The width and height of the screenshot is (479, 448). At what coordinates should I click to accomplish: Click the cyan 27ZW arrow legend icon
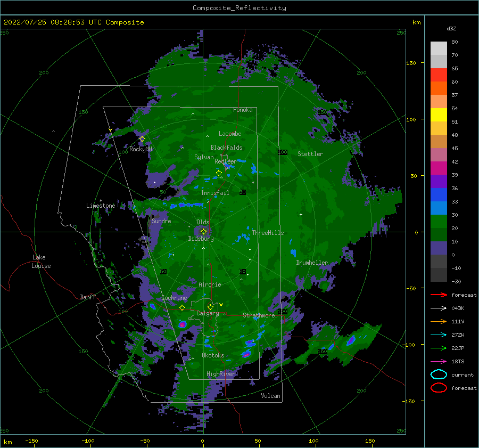pyautogui.click(x=439, y=335)
